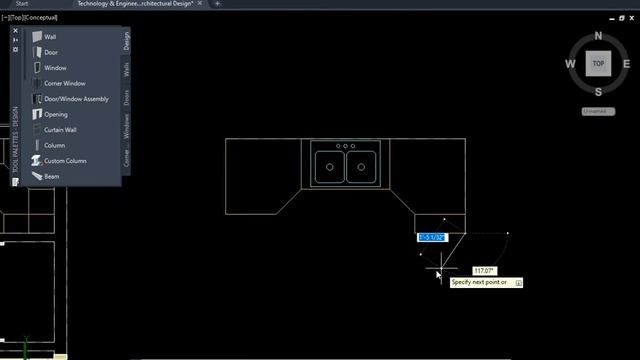This screenshot has height=360, width=640.
Task: Select the Corner Window tool icon
Action: (x=37, y=83)
